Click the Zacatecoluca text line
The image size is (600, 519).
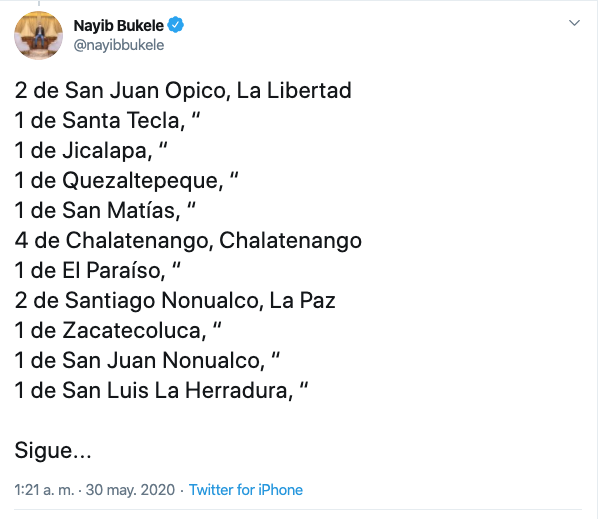(x=117, y=331)
